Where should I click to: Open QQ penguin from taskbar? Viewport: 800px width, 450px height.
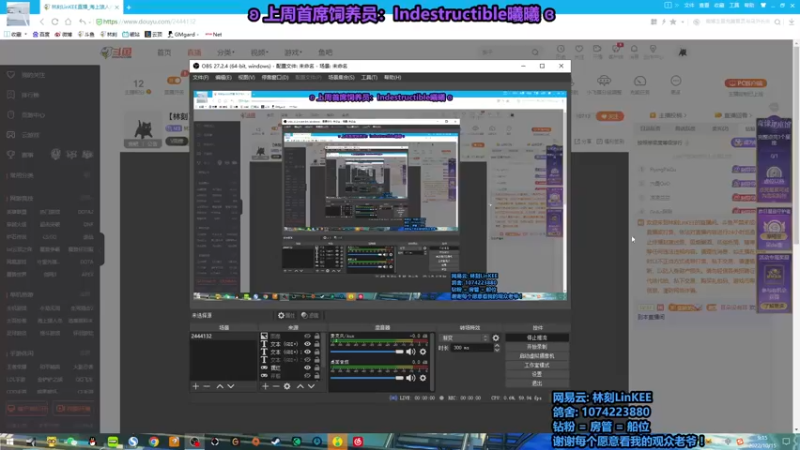[92, 441]
